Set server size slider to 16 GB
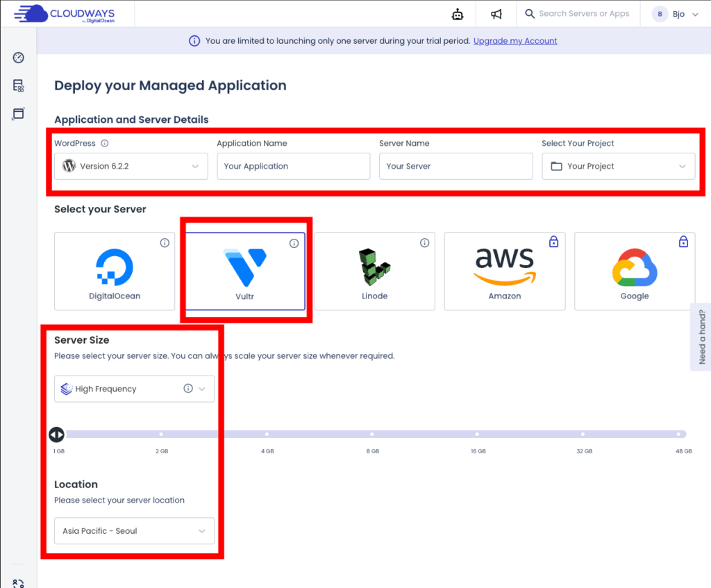The height and width of the screenshot is (588, 711). [477, 435]
